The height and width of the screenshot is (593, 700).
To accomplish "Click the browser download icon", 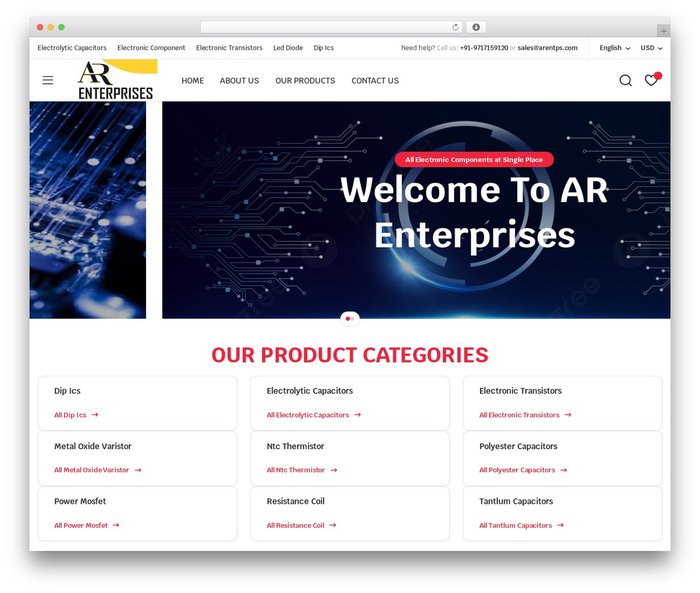I will pyautogui.click(x=476, y=27).
